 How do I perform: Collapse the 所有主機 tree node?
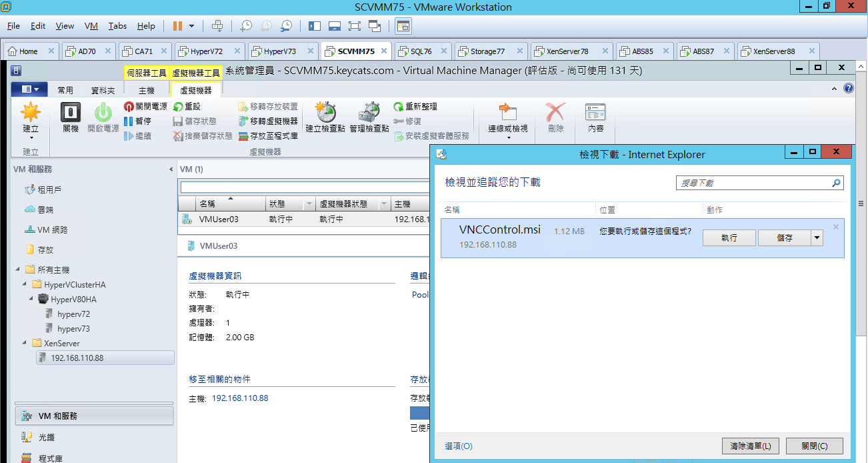click(x=18, y=270)
